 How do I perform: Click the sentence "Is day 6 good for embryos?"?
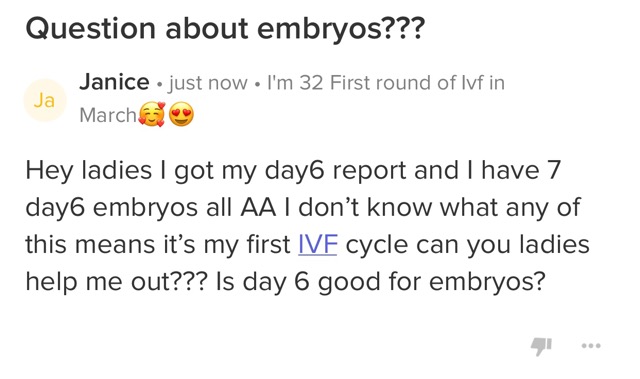coord(380,282)
